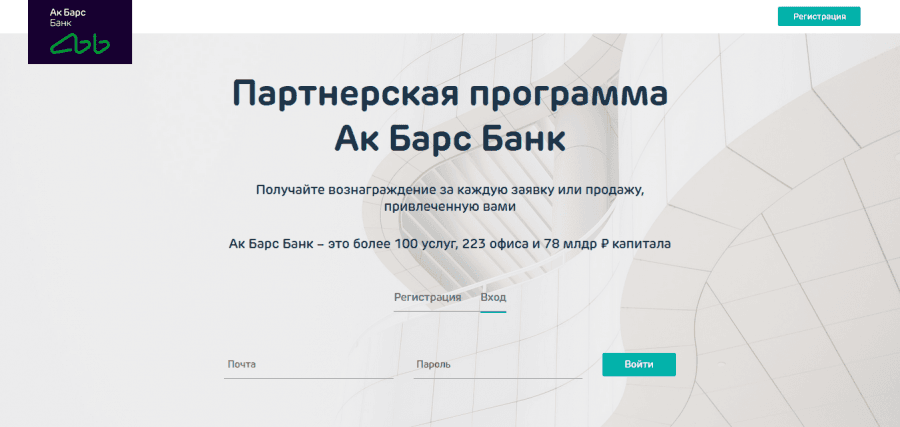This screenshot has height=427, width=900.
Task: Click the Ак Барс Банк logo
Action: pyautogui.click(x=80, y=32)
